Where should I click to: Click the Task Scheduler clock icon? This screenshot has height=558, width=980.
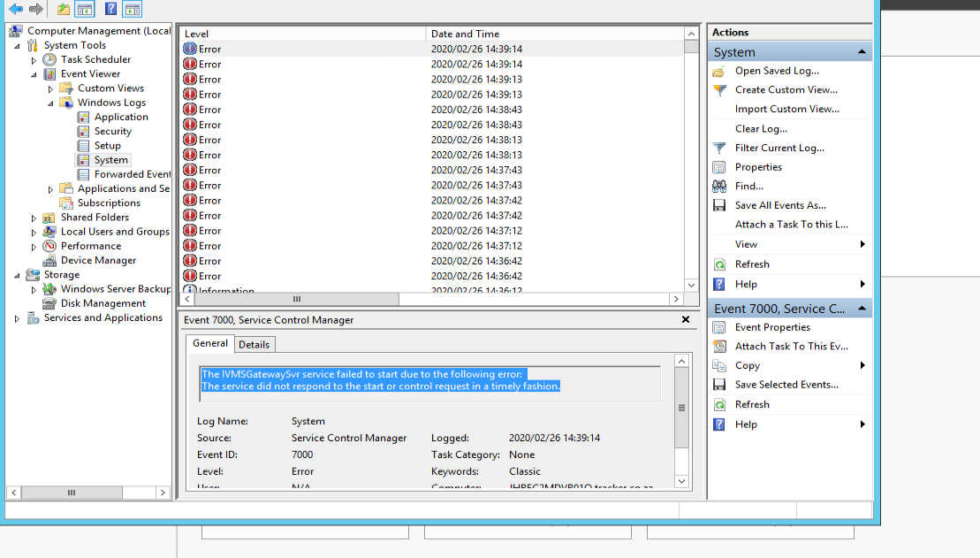click(x=49, y=59)
